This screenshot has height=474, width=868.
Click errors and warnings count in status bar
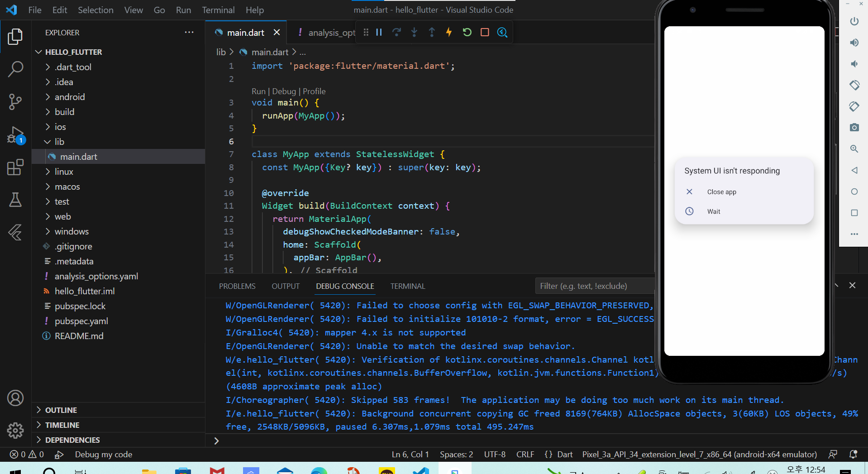(x=27, y=455)
